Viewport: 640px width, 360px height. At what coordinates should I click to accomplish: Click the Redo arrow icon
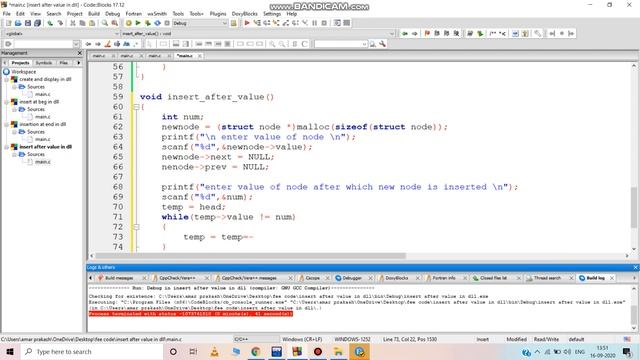pos(60,23)
